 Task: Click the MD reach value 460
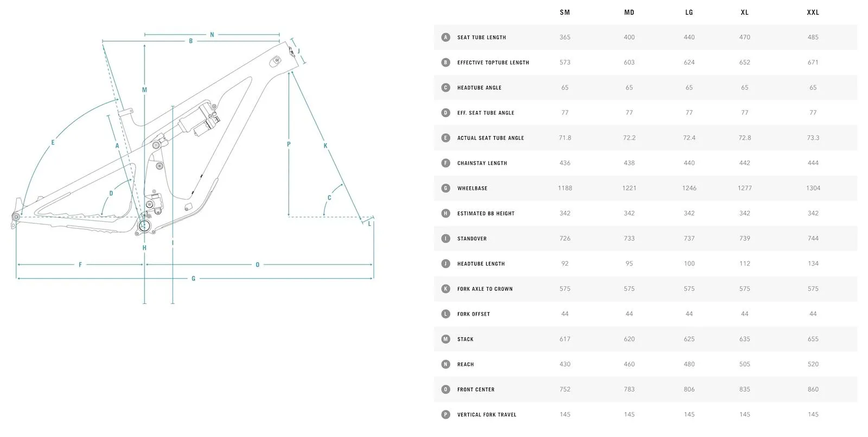pos(629,364)
